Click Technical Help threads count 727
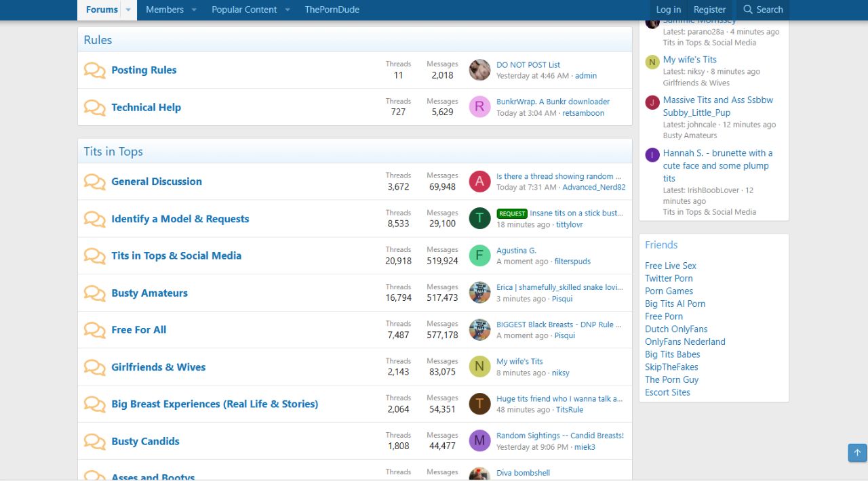Image resolution: width=868 pixels, height=481 pixels. 398,112
